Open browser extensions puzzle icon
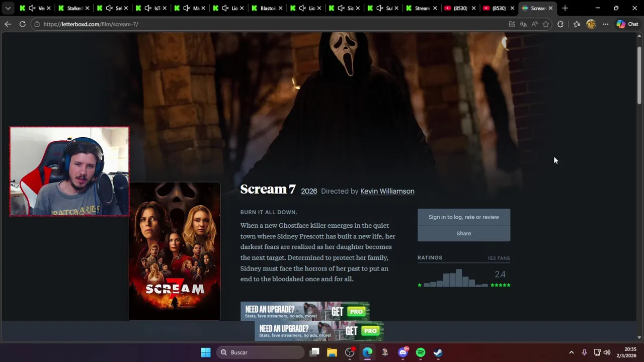This screenshot has height=362, width=644. coord(560,24)
